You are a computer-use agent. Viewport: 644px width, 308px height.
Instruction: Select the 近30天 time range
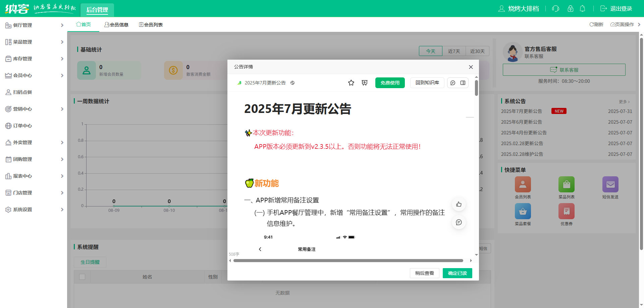click(477, 51)
